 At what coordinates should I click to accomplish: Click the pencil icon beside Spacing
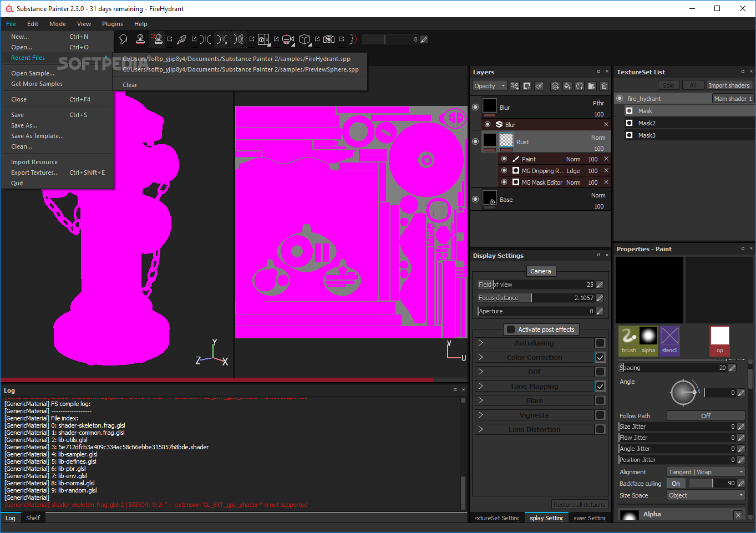tap(732, 368)
